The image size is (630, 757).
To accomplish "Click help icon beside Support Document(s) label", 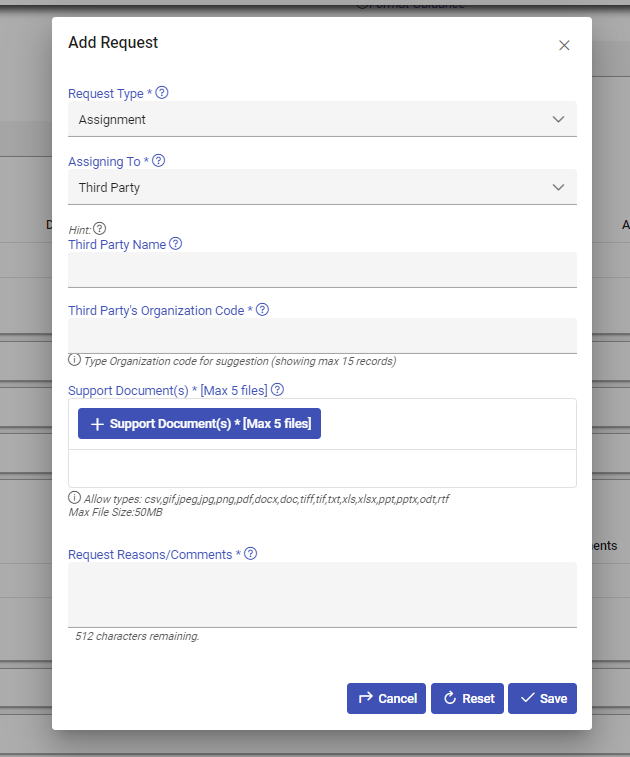I will coord(278,390).
